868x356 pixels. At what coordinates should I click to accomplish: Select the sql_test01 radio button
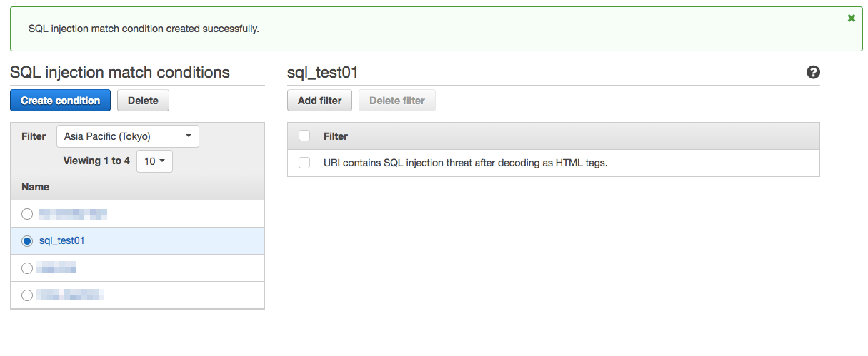27,241
